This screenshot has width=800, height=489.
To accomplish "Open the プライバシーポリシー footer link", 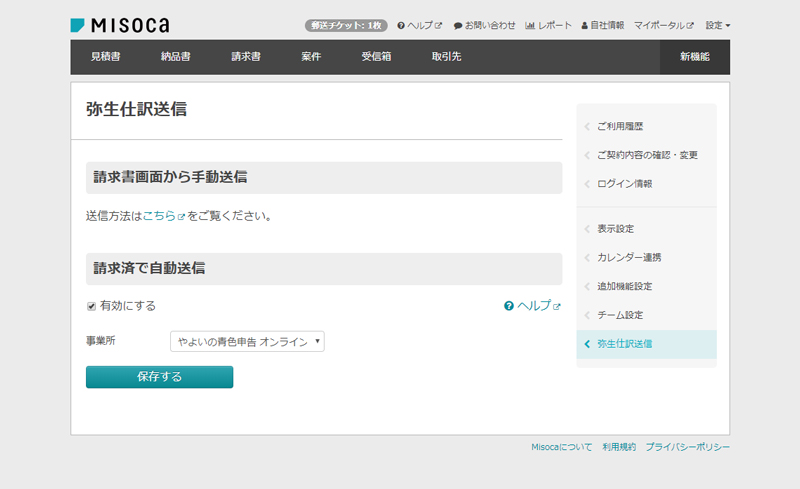I will pos(688,447).
